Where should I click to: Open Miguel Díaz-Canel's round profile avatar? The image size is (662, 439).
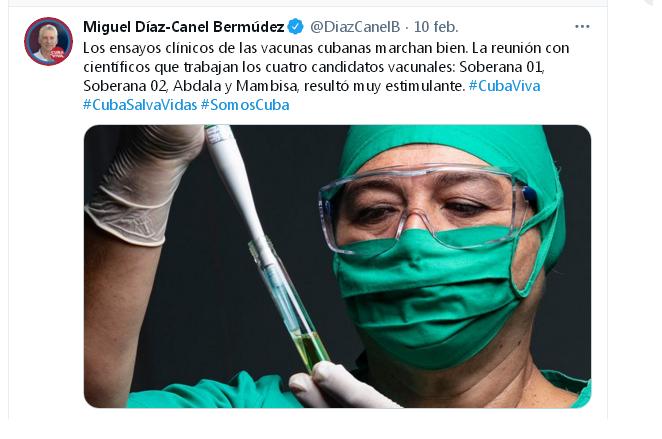point(49,41)
